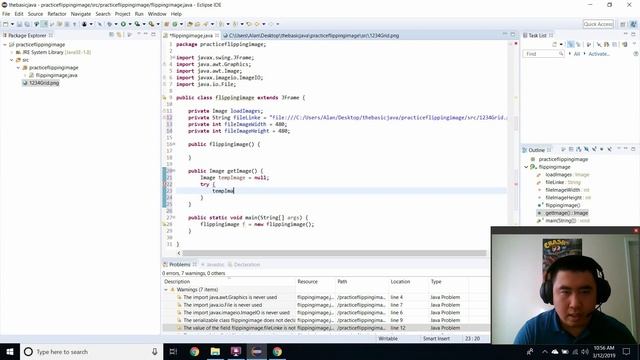Open the Refactor menu
This screenshot has width=640, height=360.
[x=57, y=14]
